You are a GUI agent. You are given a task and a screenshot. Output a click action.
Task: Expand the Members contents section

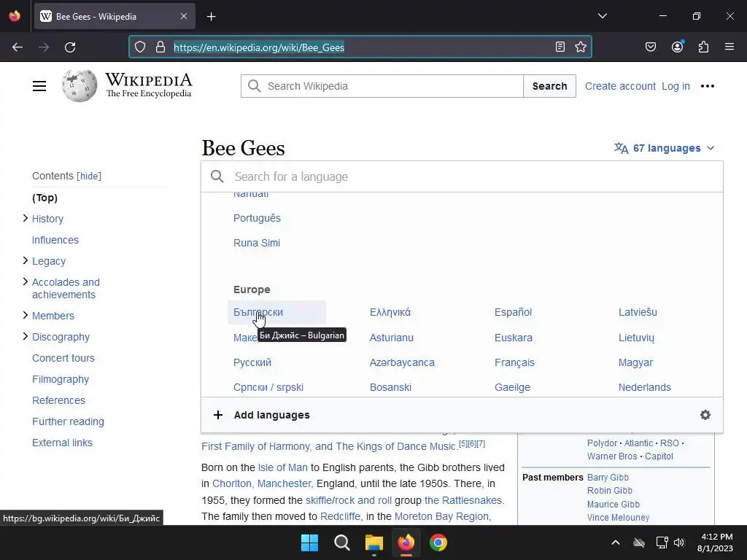tap(26, 315)
